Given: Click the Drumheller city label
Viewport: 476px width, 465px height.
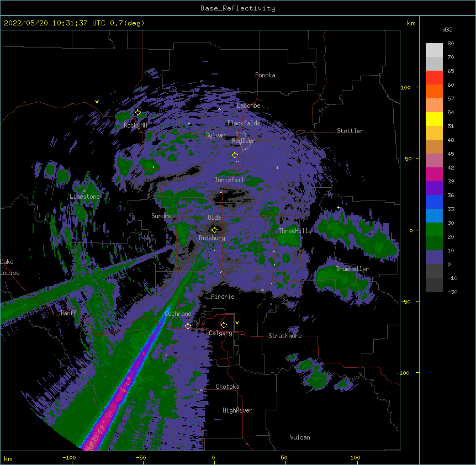Looking at the screenshot, I should [x=352, y=269].
